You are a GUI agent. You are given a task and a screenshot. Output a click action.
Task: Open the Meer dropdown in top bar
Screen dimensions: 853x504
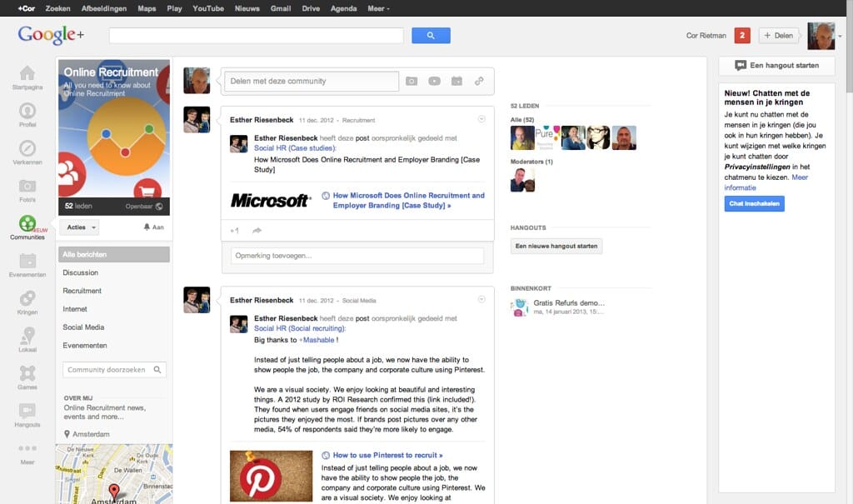pyautogui.click(x=379, y=8)
